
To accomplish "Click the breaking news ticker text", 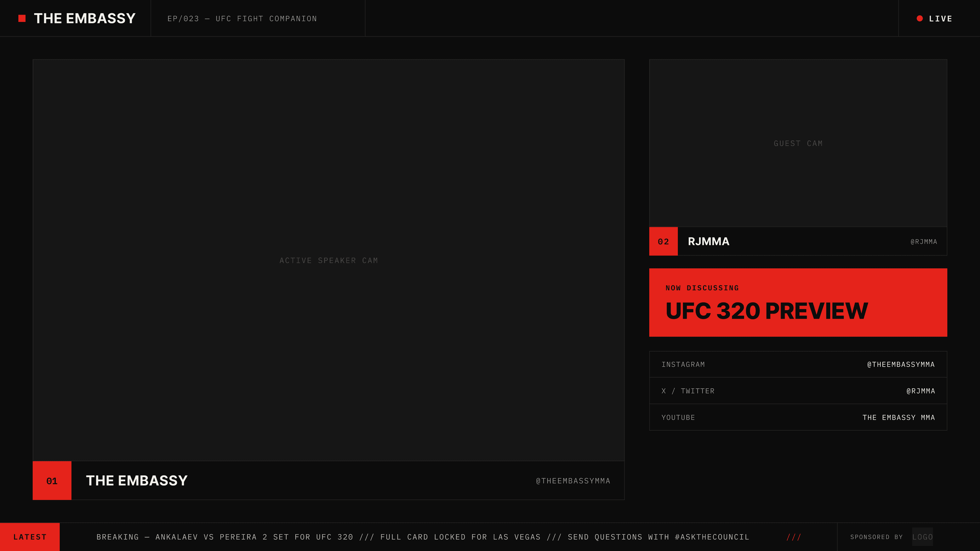I will 423,537.
